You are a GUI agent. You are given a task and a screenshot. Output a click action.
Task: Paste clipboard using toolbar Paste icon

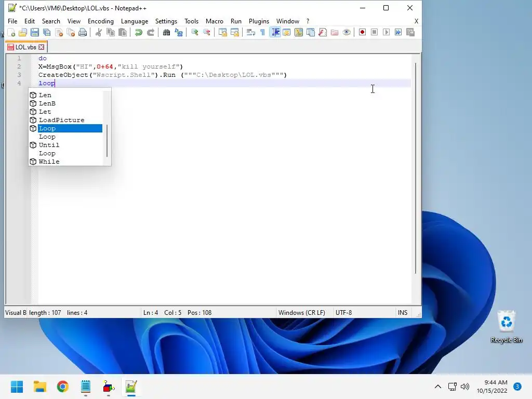point(123,33)
